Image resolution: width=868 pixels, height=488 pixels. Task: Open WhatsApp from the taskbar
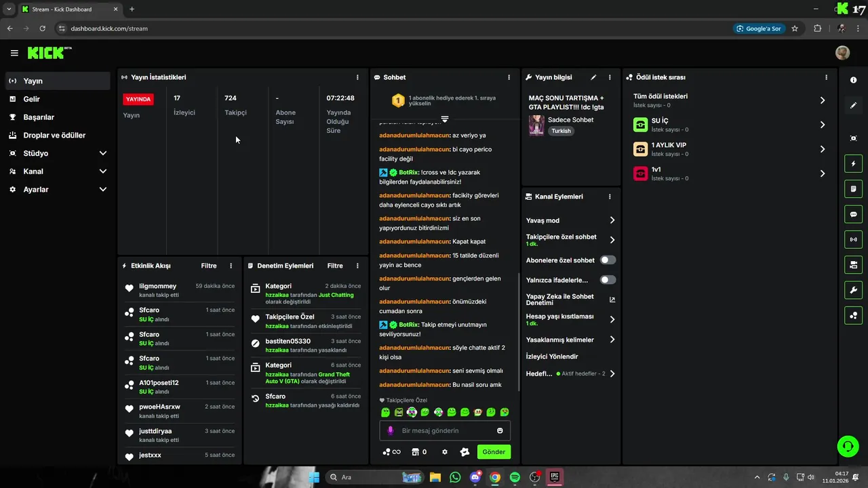click(x=455, y=477)
